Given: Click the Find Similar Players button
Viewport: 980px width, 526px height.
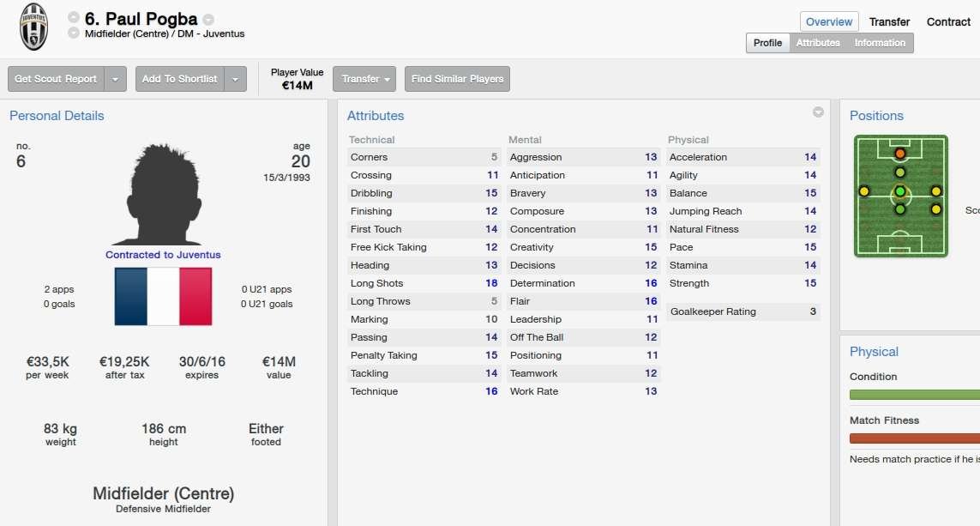Looking at the screenshot, I should tap(457, 79).
